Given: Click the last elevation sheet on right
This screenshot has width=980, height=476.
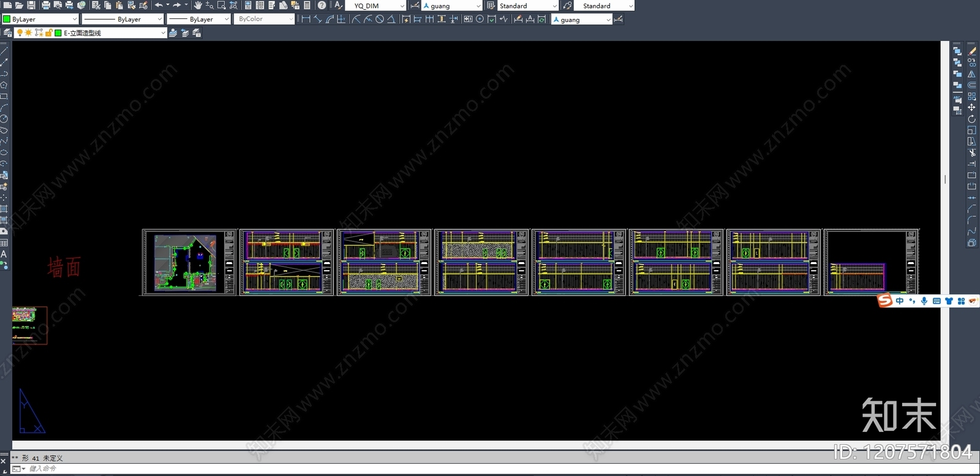Looking at the screenshot, I should (872, 262).
